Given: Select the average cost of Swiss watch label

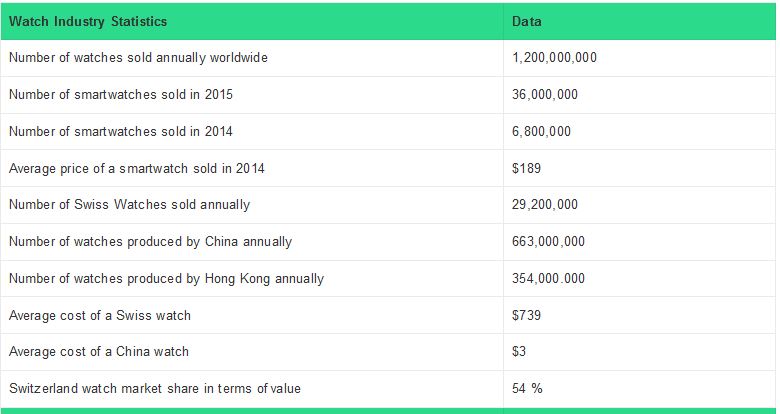Looking at the screenshot, I should click(99, 315).
